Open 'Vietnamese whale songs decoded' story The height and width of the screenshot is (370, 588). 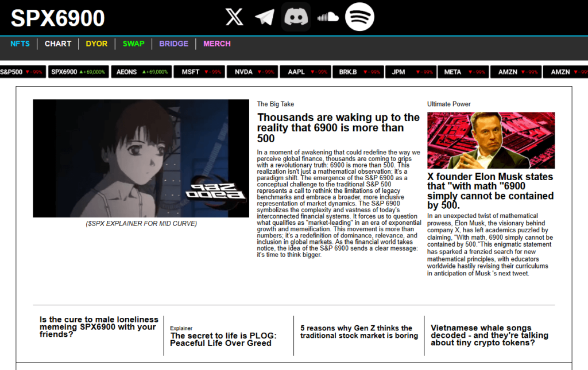click(x=489, y=335)
